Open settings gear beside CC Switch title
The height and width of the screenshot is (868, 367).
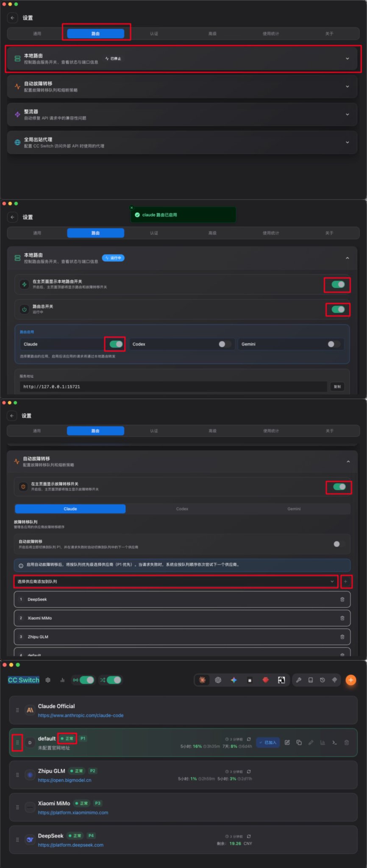(48, 680)
